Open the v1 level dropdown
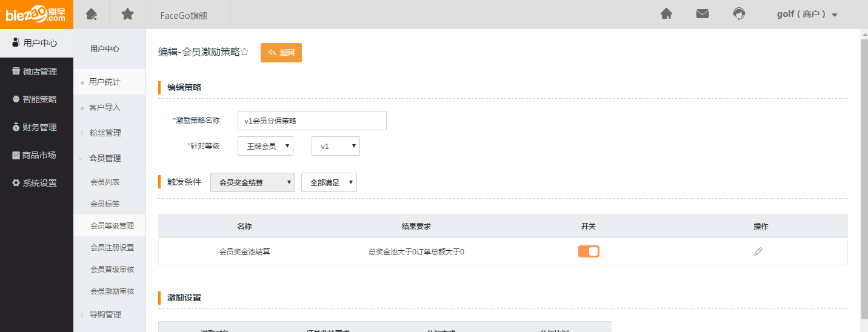This screenshot has height=332, width=868. pos(335,146)
